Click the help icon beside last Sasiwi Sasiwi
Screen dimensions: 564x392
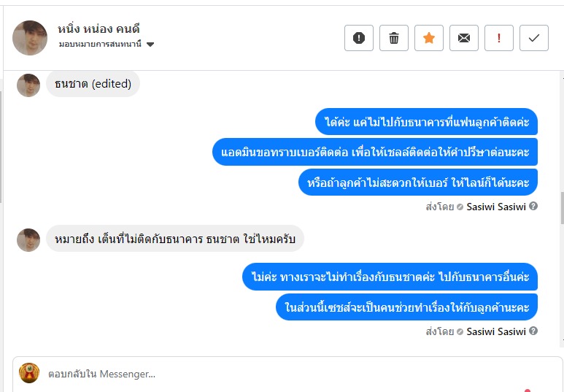pos(533,331)
